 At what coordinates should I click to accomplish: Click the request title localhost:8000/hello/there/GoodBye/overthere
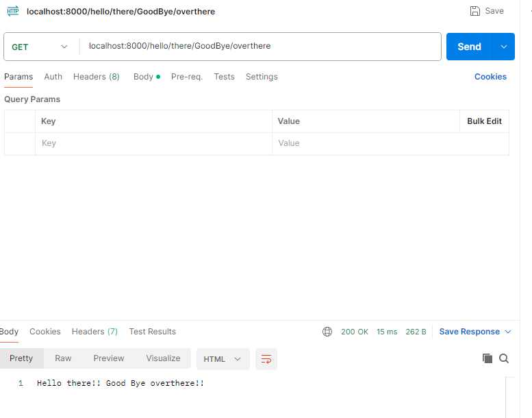coord(121,12)
